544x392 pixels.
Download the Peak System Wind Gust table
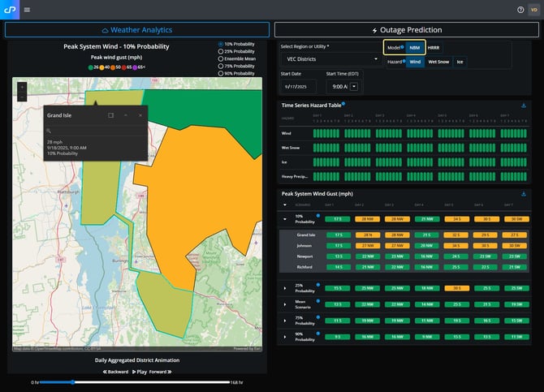pos(524,194)
